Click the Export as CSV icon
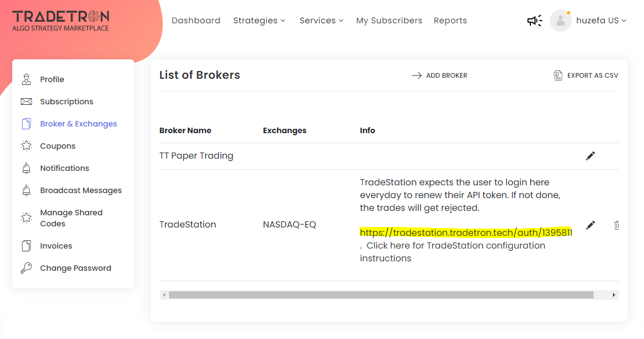644x339 pixels. (x=558, y=75)
